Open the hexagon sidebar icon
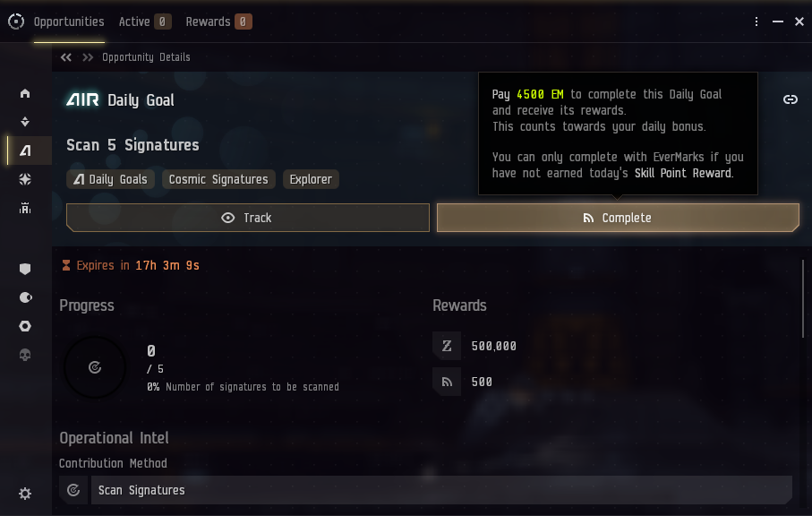The height and width of the screenshot is (516, 812). (25, 326)
